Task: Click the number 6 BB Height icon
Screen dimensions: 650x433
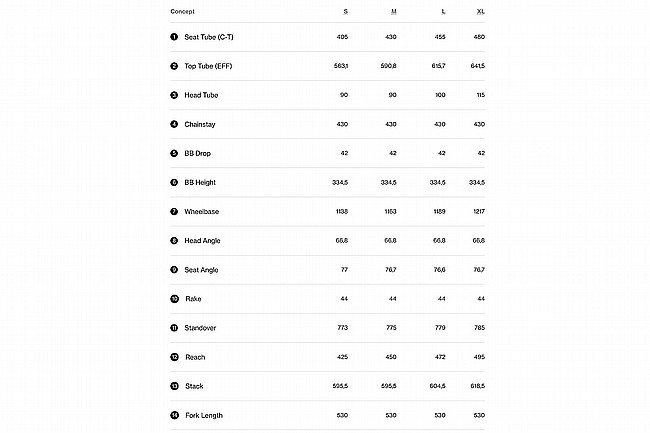Action: click(x=174, y=182)
